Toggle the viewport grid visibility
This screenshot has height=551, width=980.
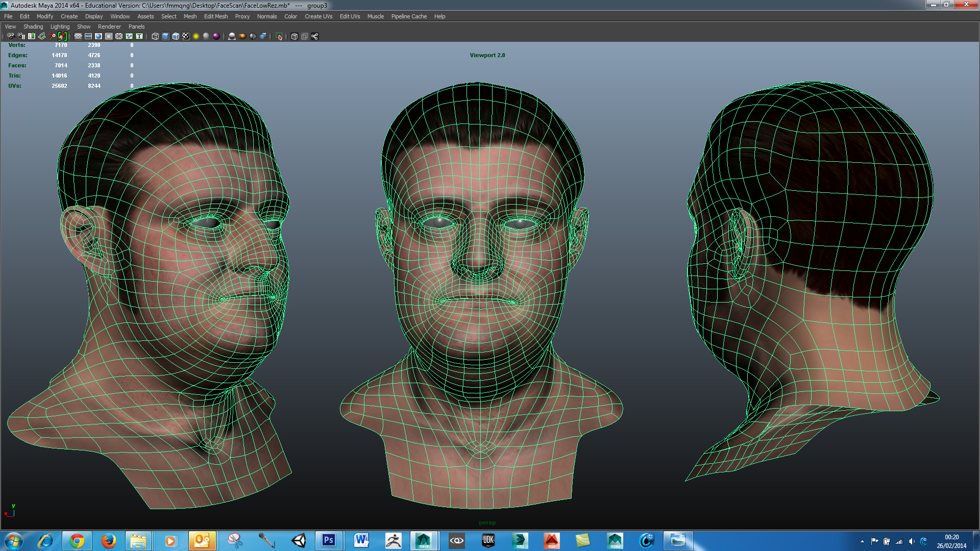(79, 36)
